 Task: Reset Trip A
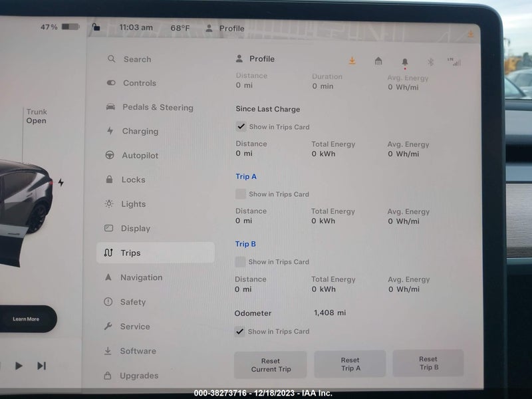350,364
